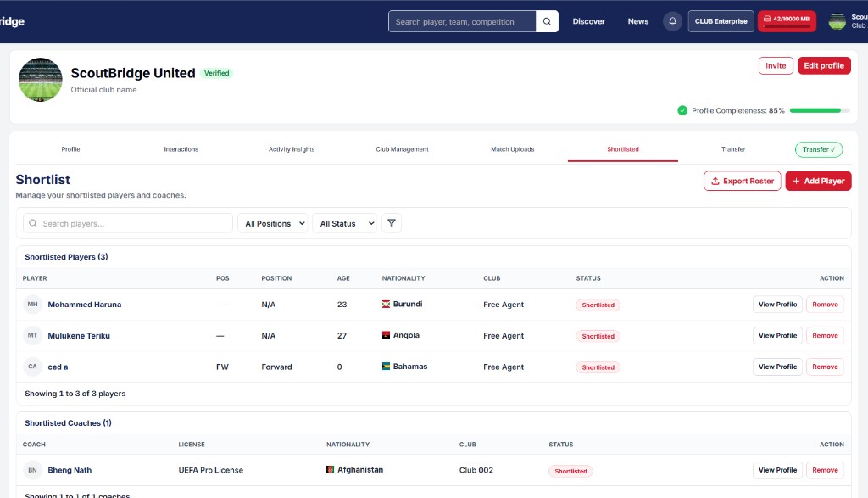View Profile of ced a
This screenshot has height=498, width=868.
(777, 367)
